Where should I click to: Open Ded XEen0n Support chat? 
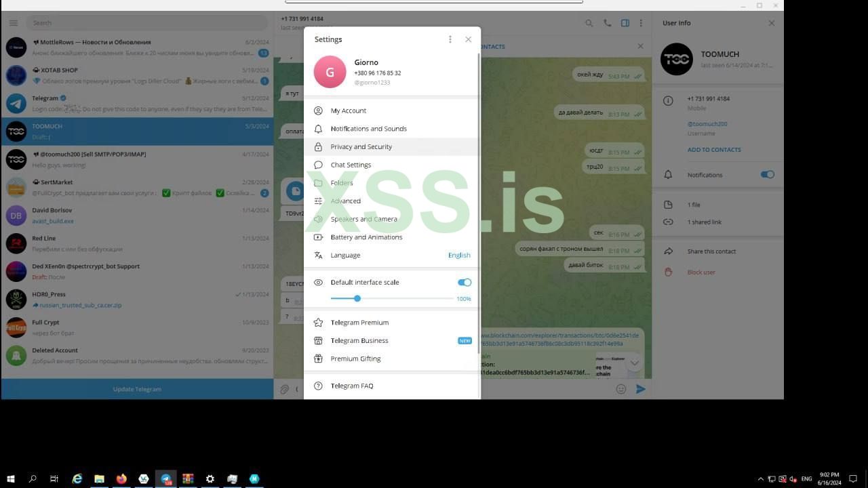[x=137, y=272]
